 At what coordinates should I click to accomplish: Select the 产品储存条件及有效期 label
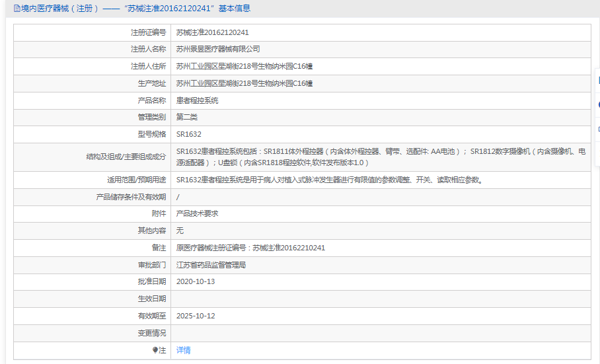click(x=131, y=197)
